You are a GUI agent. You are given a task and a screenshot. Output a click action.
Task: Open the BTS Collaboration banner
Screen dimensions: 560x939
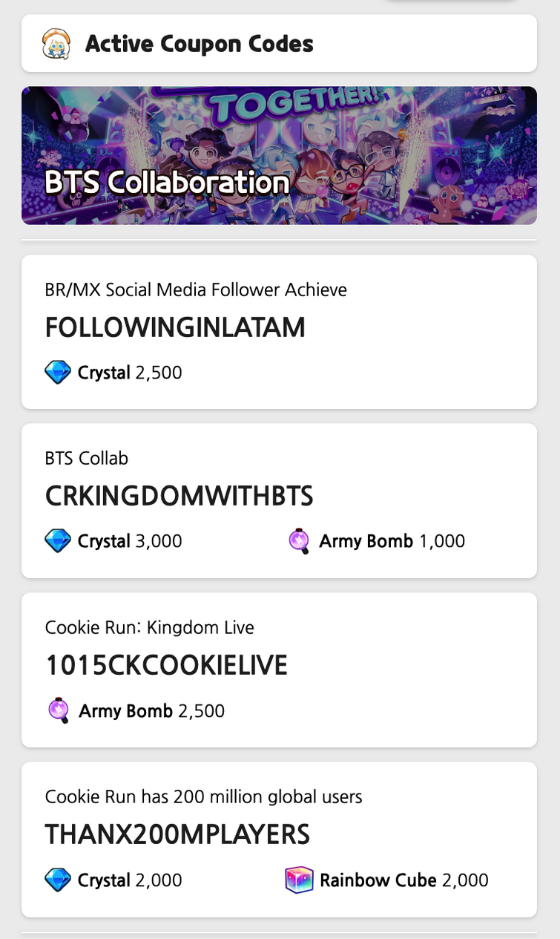[279, 156]
